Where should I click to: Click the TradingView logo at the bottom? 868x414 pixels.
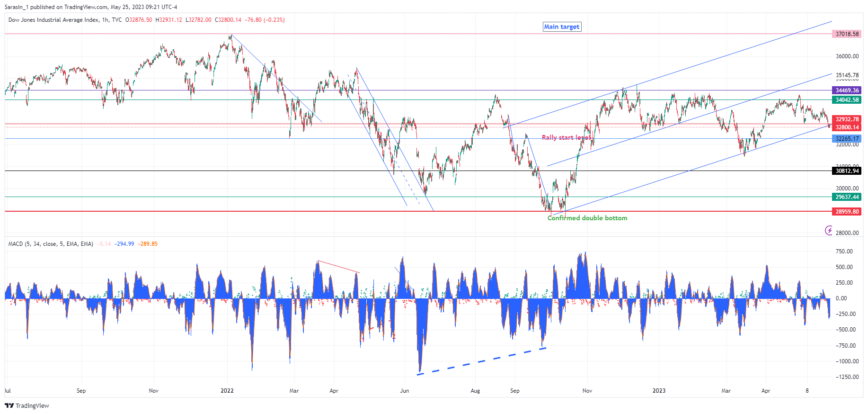click(27, 405)
